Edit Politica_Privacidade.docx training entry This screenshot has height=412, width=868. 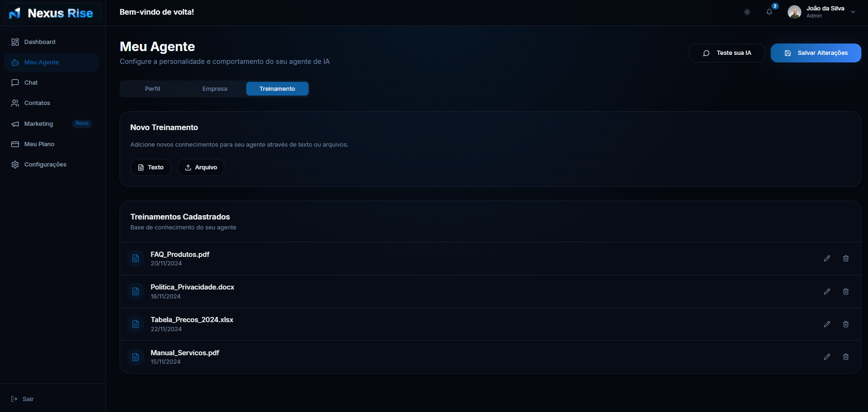tap(827, 292)
